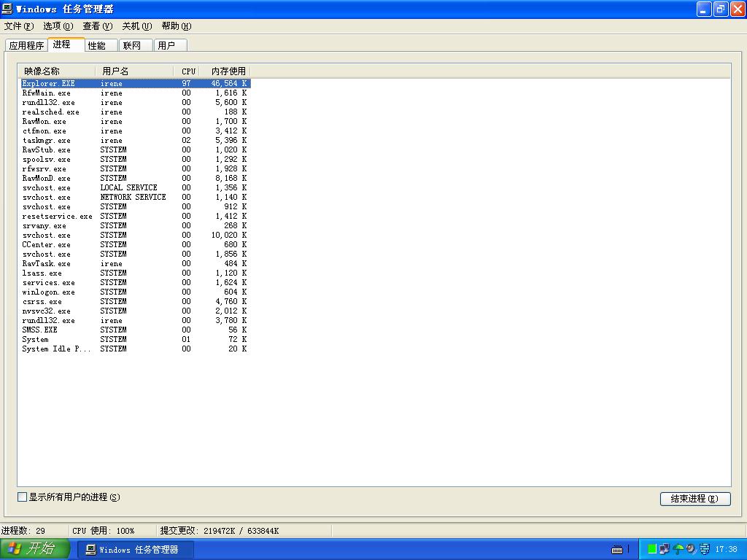Select the RavTask.exe process row

click(135, 264)
